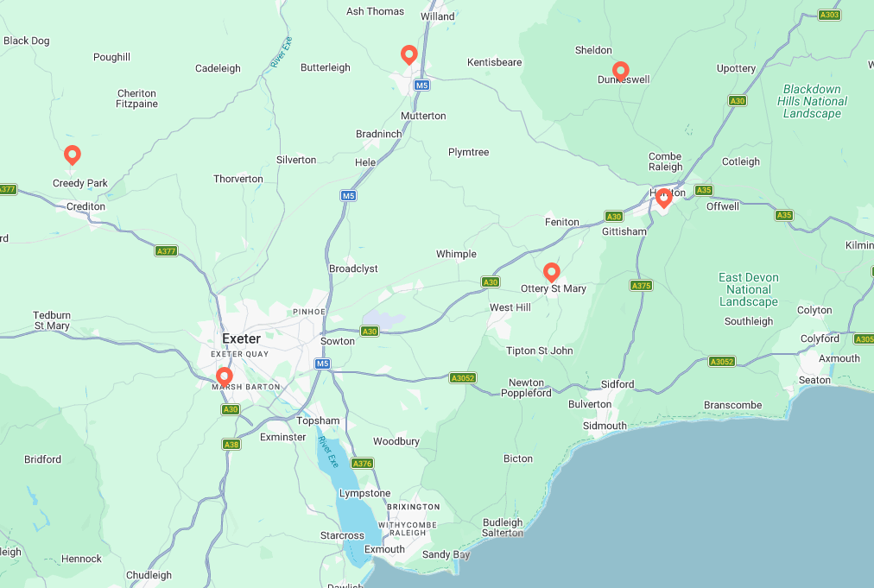874x588 pixels.
Task: Click the Seaton town label
Action: tap(814, 380)
